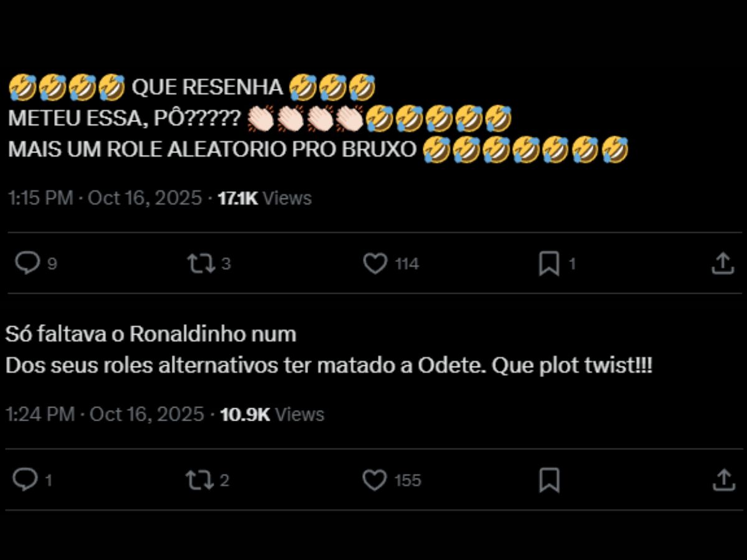The width and height of the screenshot is (747, 560).
Task: Open the 1:15 PM timestamp link
Action: point(105,198)
